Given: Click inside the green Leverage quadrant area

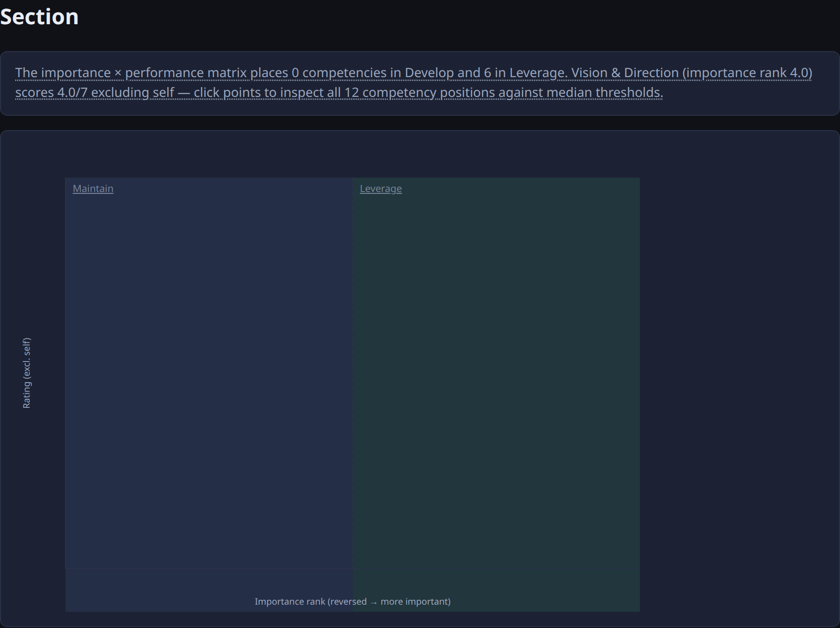Looking at the screenshot, I should 496,373.
